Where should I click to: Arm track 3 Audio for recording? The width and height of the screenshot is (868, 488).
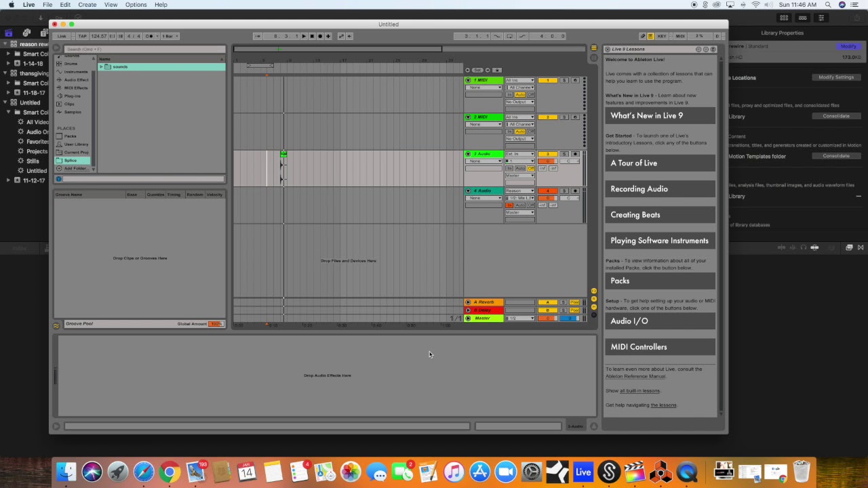pyautogui.click(x=575, y=154)
